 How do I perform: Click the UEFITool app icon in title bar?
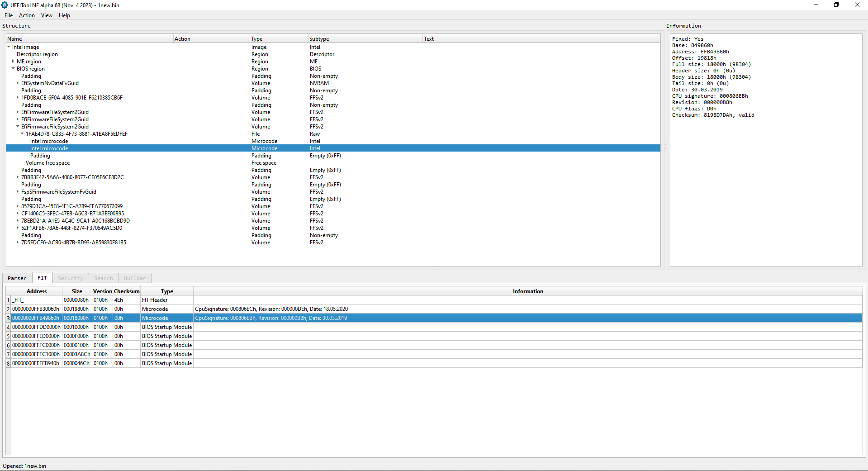pos(5,5)
